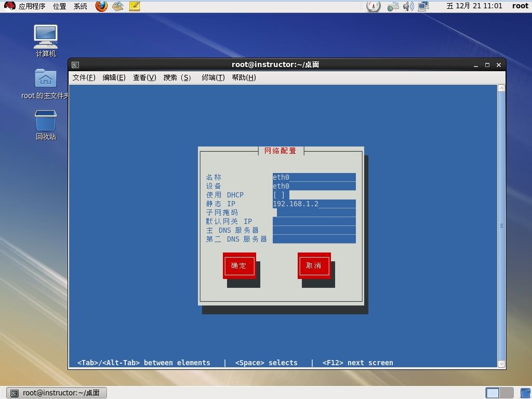Open the yellow notes launcher icon

pyautogui.click(x=135, y=6)
